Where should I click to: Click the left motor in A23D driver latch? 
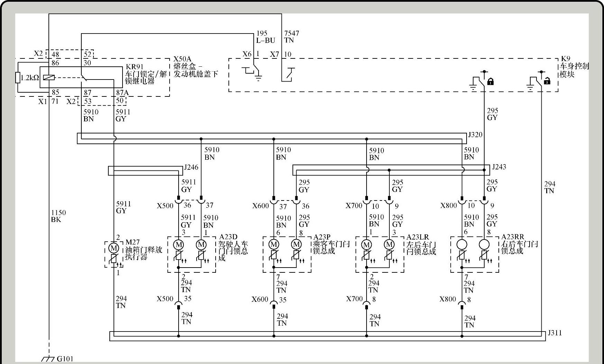pyautogui.click(x=179, y=245)
